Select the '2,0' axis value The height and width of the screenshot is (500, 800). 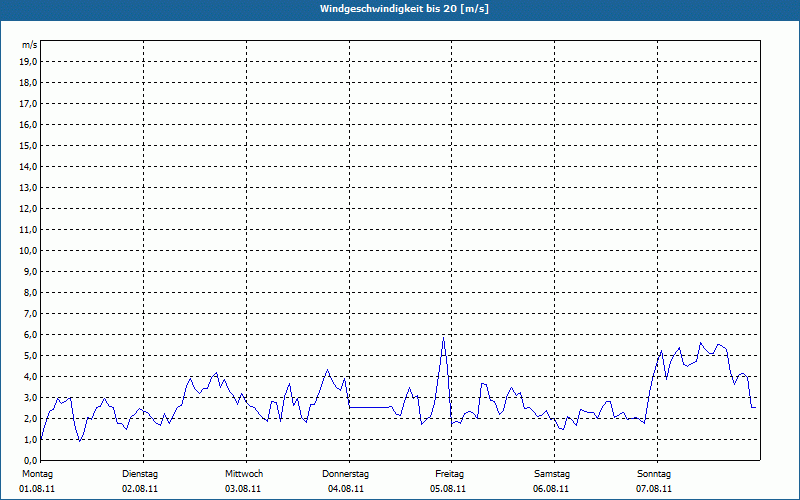pyautogui.click(x=30, y=418)
